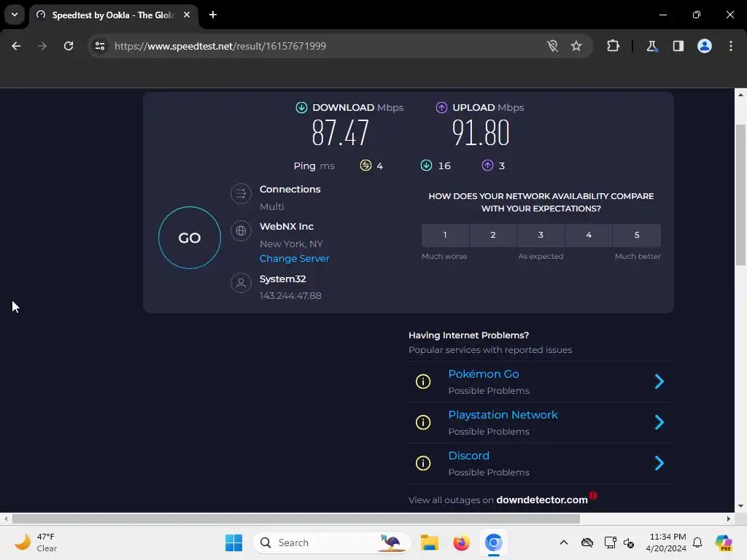The height and width of the screenshot is (560, 747).
Task: Open the notifications bell icon
Action: pos(697,542)
